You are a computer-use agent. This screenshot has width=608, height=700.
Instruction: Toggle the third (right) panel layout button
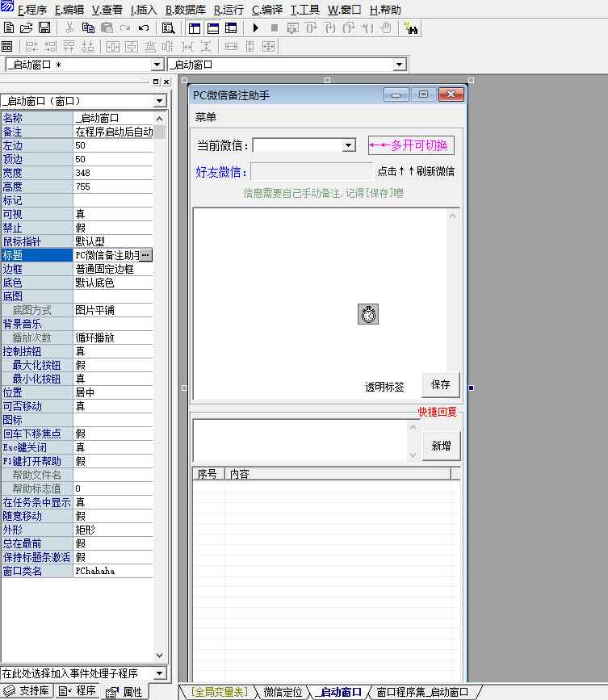(x=231, y=28)
